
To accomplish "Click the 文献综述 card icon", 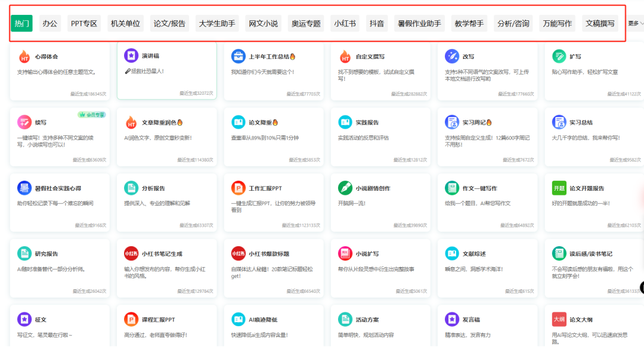I will 453,253.
